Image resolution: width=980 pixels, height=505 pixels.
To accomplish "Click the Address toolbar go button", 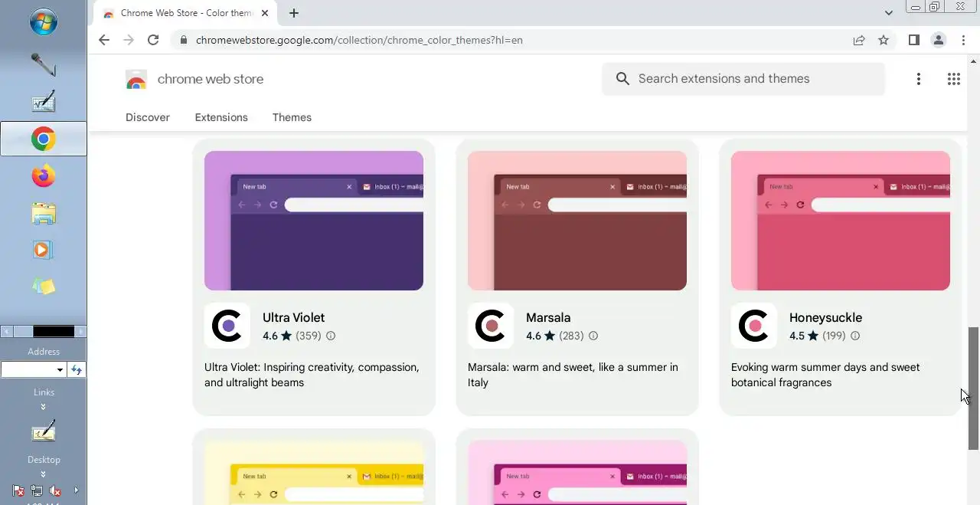I will point(77,370).
